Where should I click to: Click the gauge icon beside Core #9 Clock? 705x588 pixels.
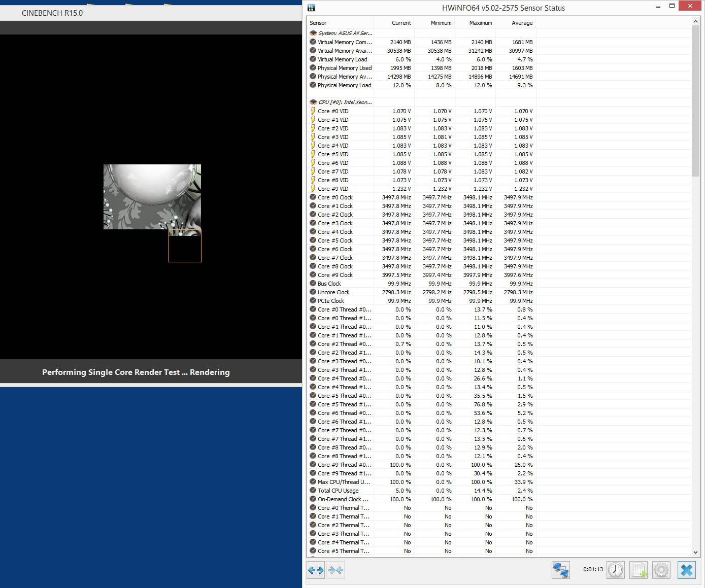(x=313, y=274)
